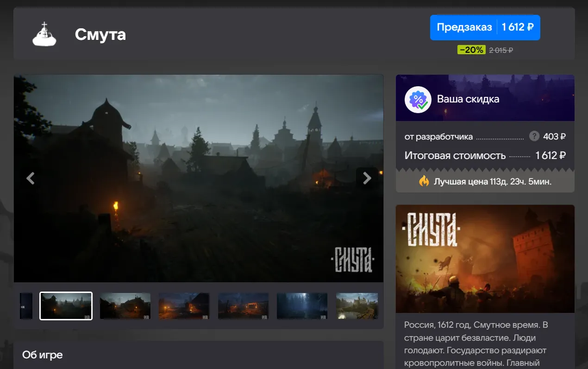The width and height of the screenshot is (588, 369).
Task: Click the 1 612 ₽ total cost value
Action: tap(550, 156)
